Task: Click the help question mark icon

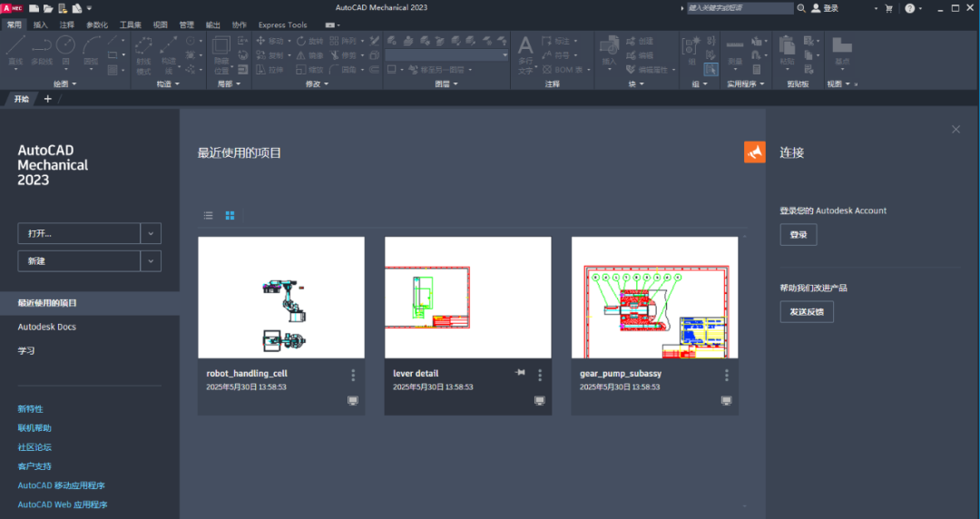Action: pyautogui.click(x=909, y=8)
